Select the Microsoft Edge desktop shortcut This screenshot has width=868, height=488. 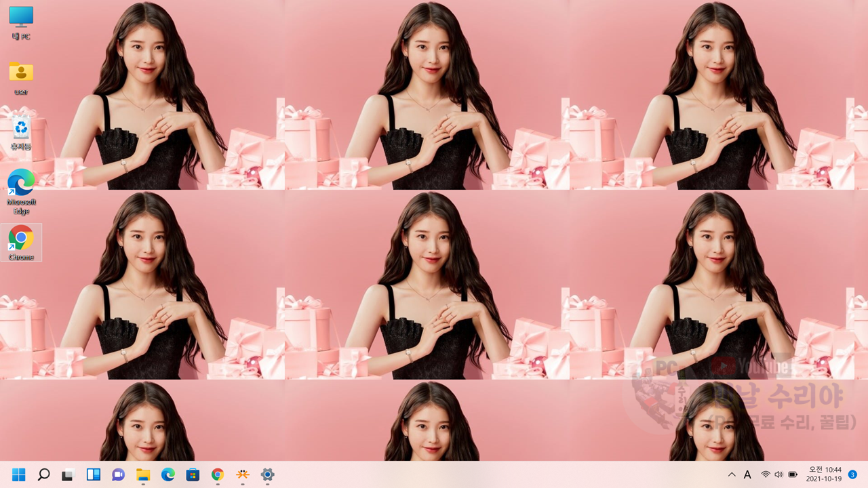(21, 192)
